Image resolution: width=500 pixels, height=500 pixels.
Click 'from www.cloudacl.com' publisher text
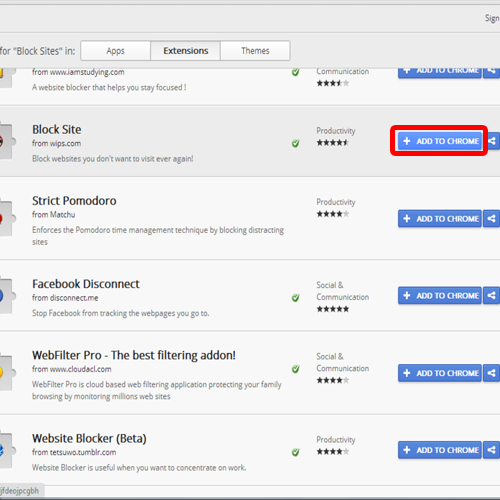click(x=72, y=369)
